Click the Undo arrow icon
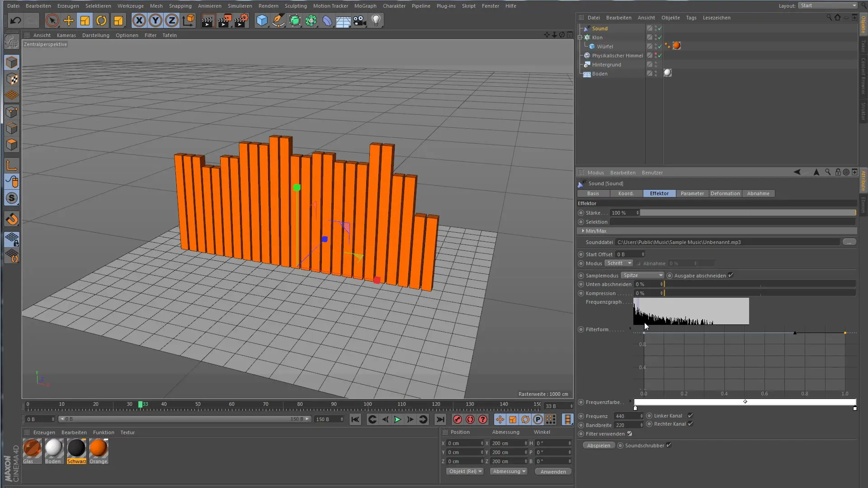 15,20
